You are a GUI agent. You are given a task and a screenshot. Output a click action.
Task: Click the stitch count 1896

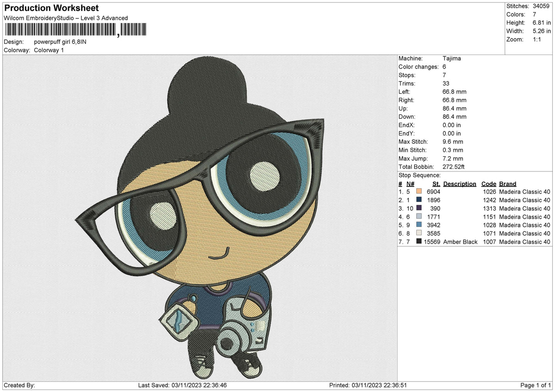[x=433, y=200]
